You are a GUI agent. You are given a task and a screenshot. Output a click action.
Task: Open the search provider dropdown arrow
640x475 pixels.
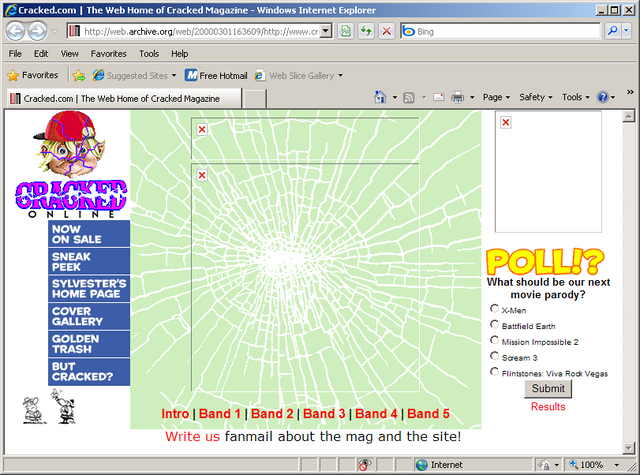point(627,31)
